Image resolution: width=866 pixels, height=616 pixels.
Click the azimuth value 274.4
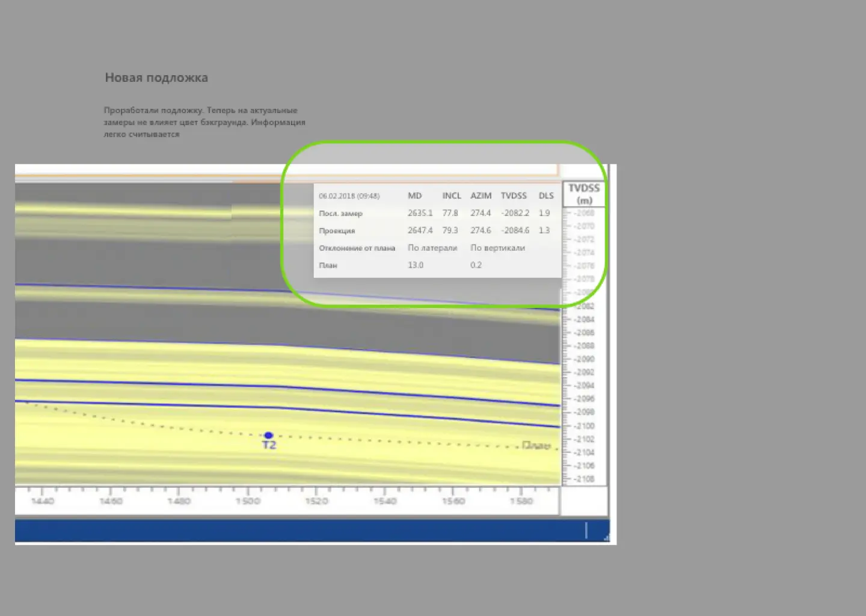click(x=481, y=213)
